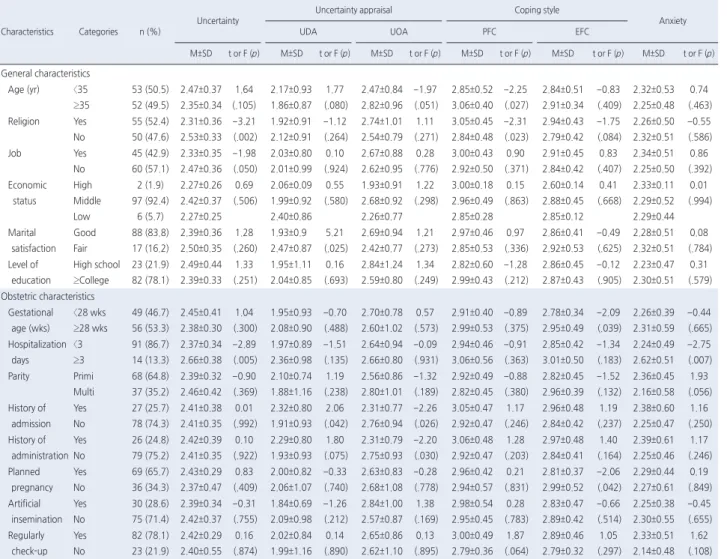Select the "n (%)" column header
The image size is (727, 559).
coord(150,32)
